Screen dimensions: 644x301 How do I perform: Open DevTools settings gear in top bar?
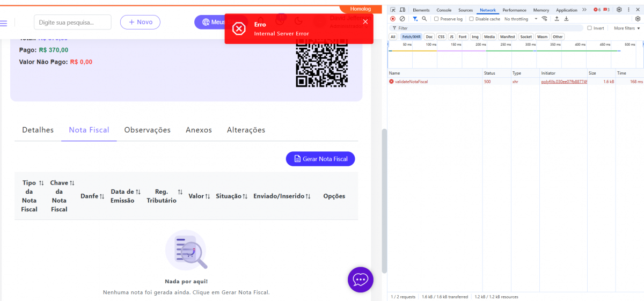click(x=619, y=10)
